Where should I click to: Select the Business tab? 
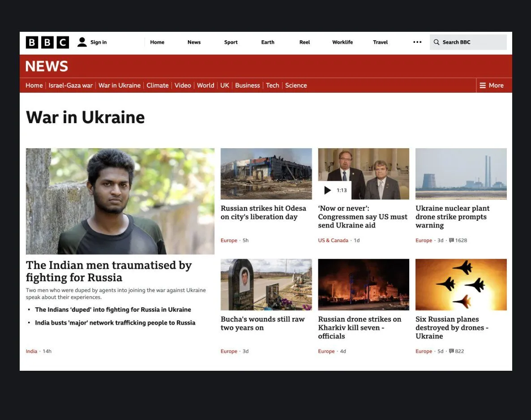[x=248, y=86]
